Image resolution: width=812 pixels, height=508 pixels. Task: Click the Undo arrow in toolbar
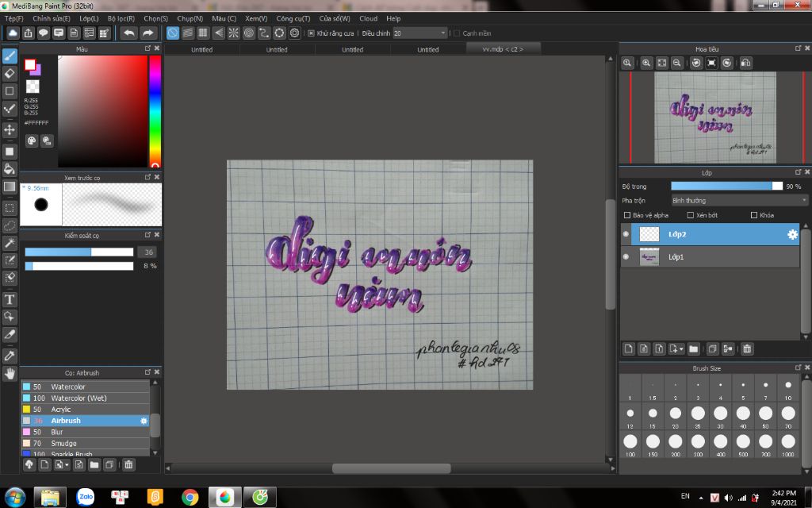(128, 33)
